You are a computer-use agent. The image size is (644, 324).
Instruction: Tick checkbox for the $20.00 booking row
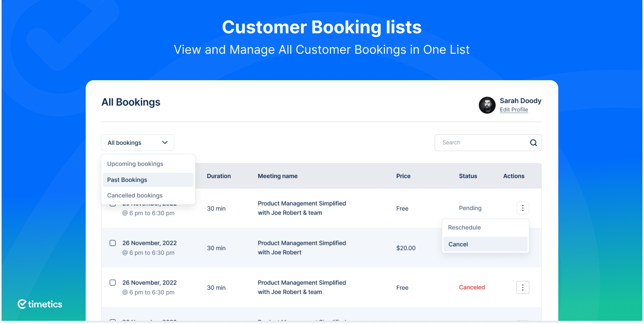[x=113, y=243]
